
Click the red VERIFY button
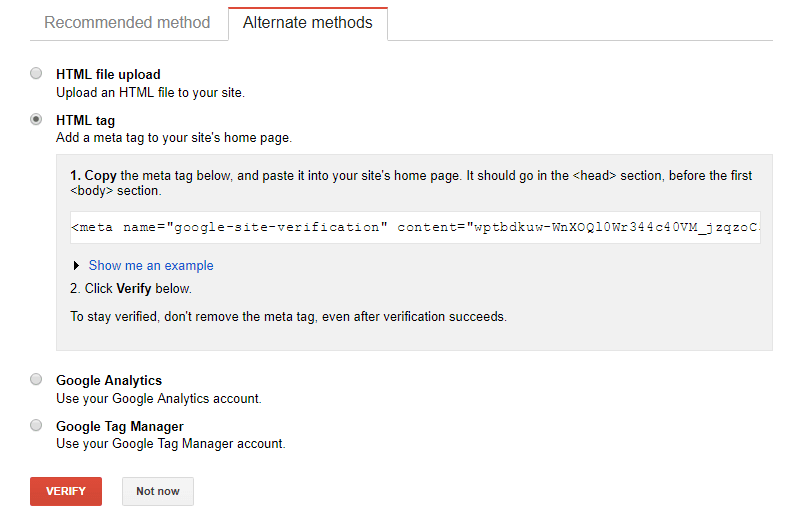click(x=66, y=491)
